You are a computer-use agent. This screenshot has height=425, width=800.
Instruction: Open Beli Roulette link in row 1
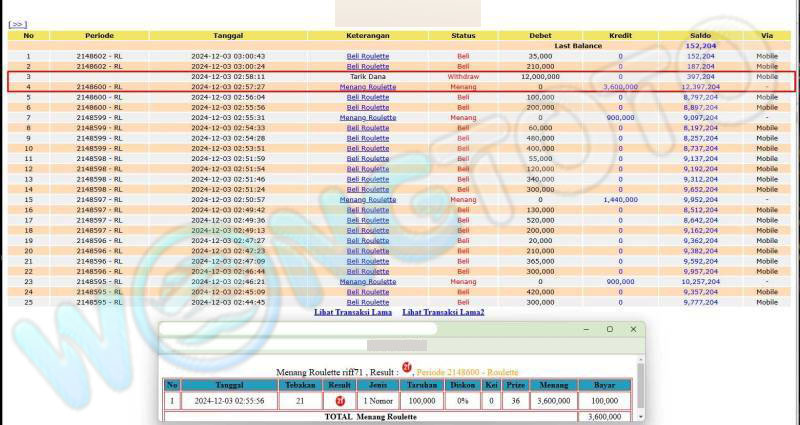coord(367,56)
